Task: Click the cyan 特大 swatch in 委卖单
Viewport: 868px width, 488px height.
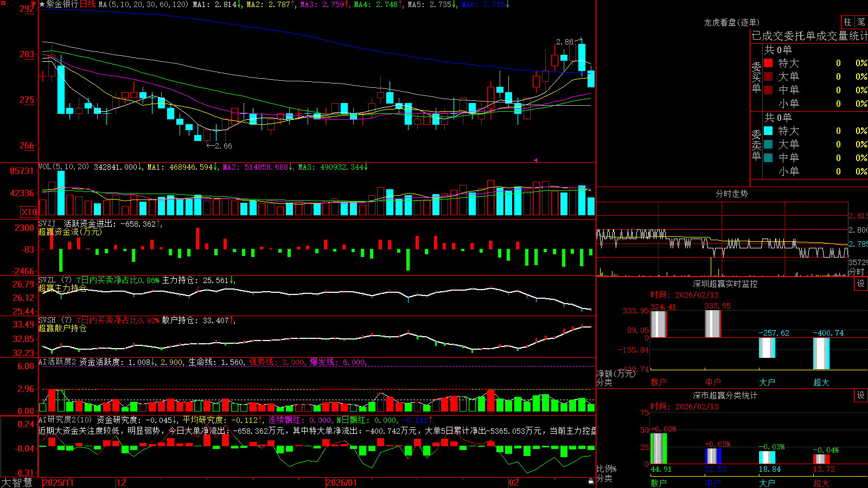Action: pos(768,131)
